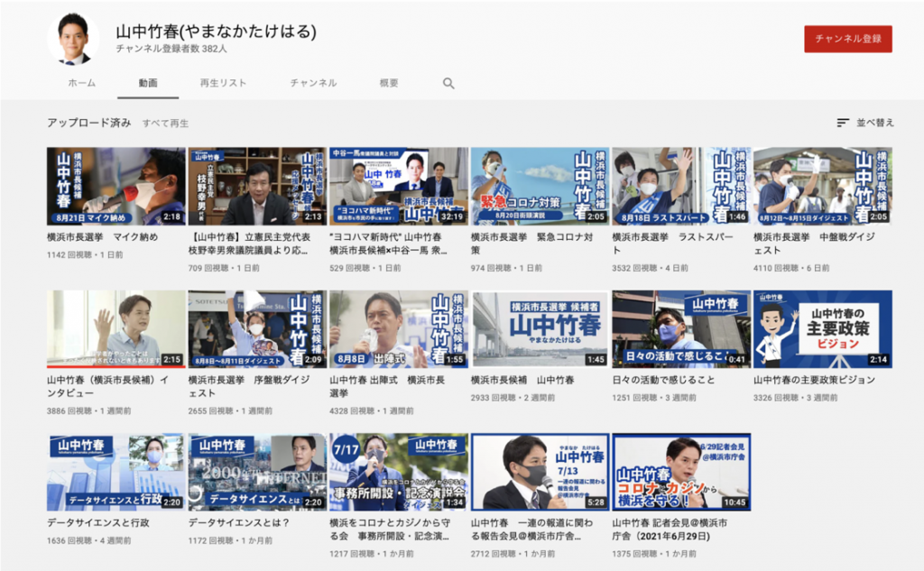
Task: Select the 日々の活動で感じること video title
Action: (x=663, y=380)
